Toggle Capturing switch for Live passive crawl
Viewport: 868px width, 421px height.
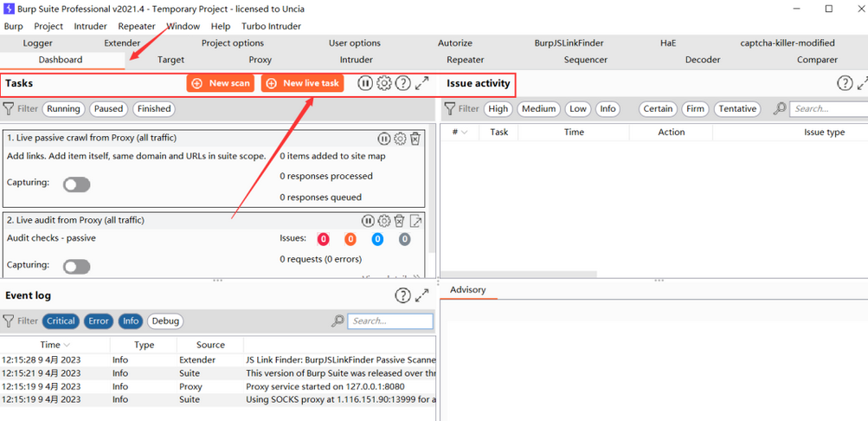(76, 185)
